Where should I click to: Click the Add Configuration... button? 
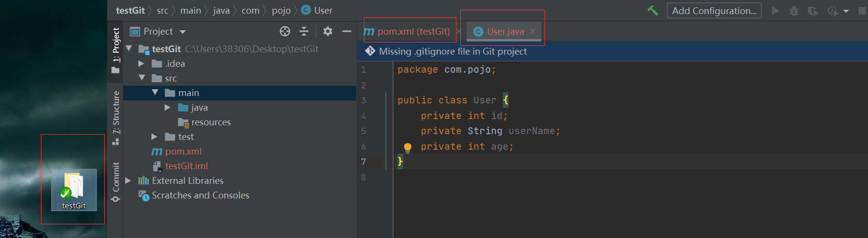714,11
